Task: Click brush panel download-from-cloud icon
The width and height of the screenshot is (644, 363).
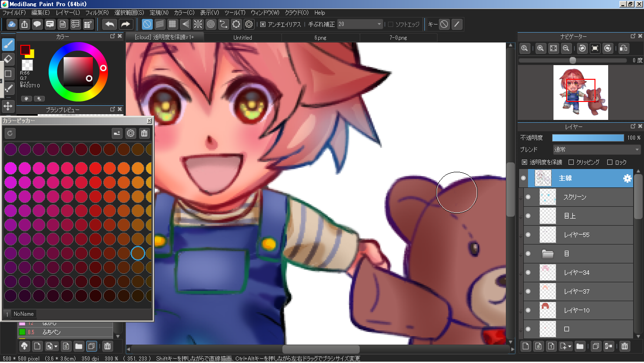Action: pos(24,346)
